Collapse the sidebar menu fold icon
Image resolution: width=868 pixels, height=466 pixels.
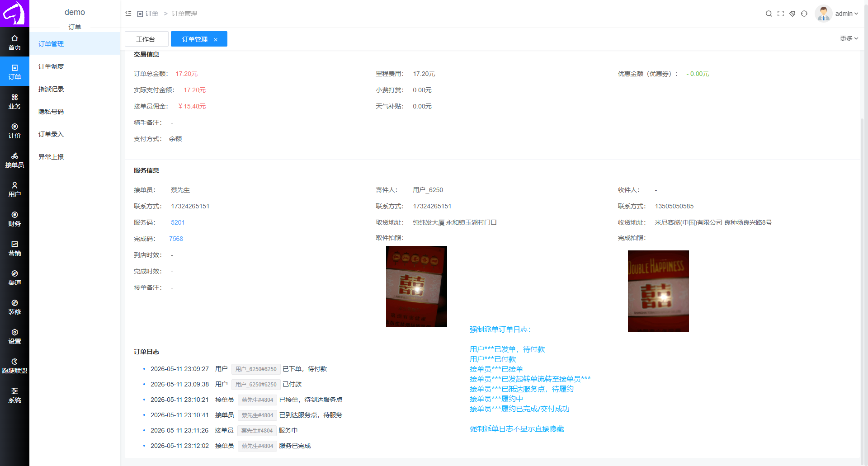(128, 14)
